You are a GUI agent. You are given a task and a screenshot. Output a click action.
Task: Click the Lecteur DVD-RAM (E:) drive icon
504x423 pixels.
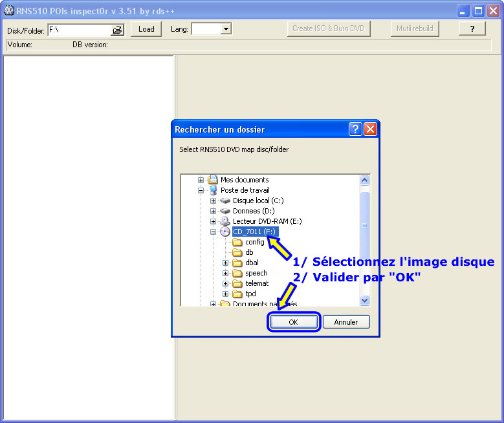click(x=225, y=221)
